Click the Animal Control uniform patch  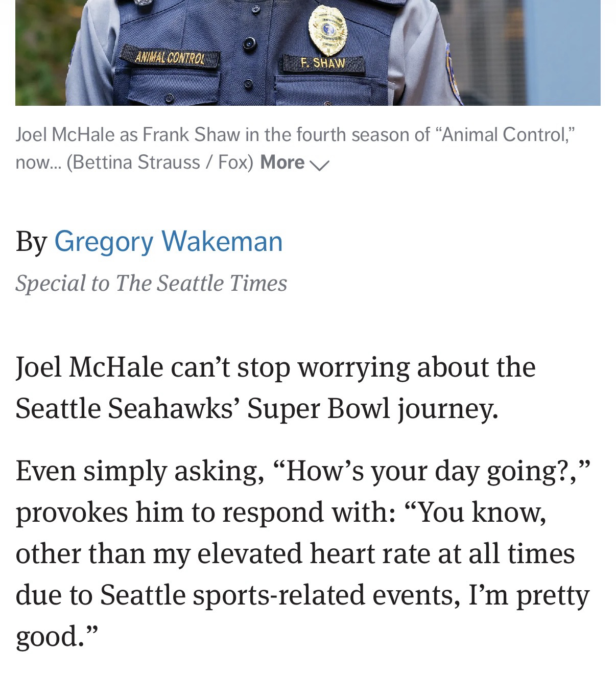[x=169, y=58]
